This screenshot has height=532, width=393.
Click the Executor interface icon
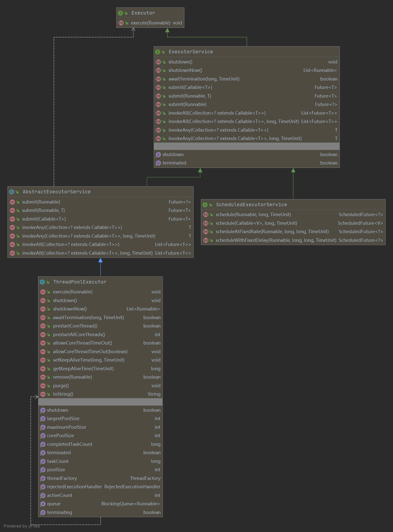[120, 13]
